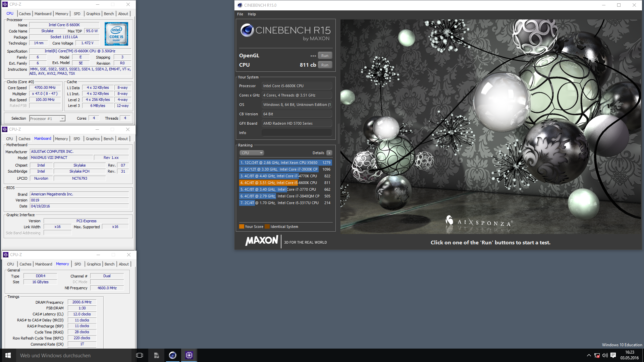Select ranking row Intel Core i7-3930K
The height and width of the screenshot is (362, 644).
[285, 169]
